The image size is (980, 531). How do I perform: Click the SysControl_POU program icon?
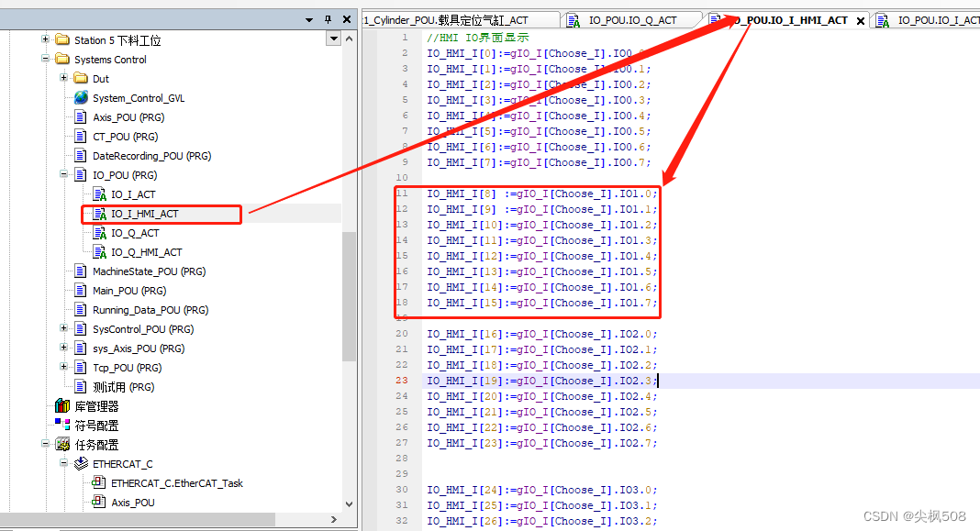[x=80, y=329]
